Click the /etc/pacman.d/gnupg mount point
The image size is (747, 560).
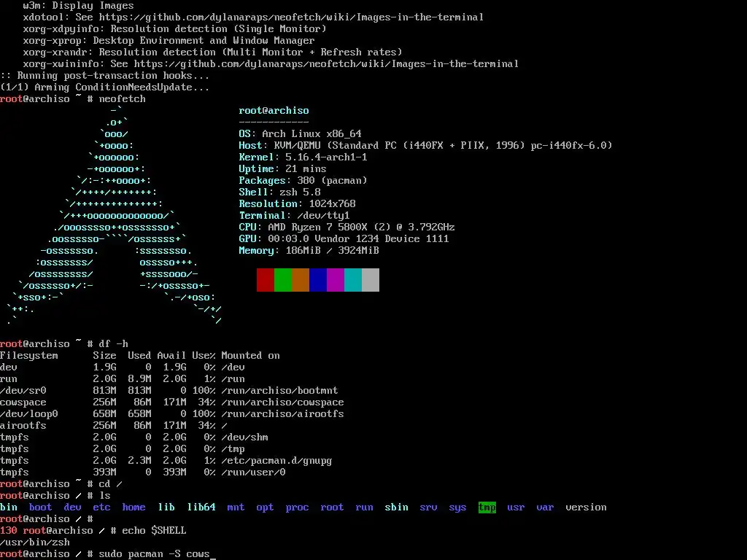click(276, 461)
